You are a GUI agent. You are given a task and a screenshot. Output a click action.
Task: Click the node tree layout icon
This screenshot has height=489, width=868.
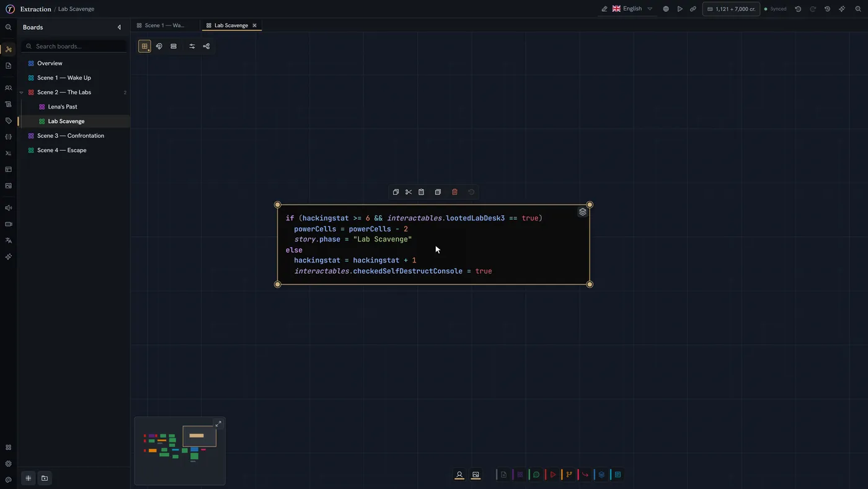click(x=206, y=47)
